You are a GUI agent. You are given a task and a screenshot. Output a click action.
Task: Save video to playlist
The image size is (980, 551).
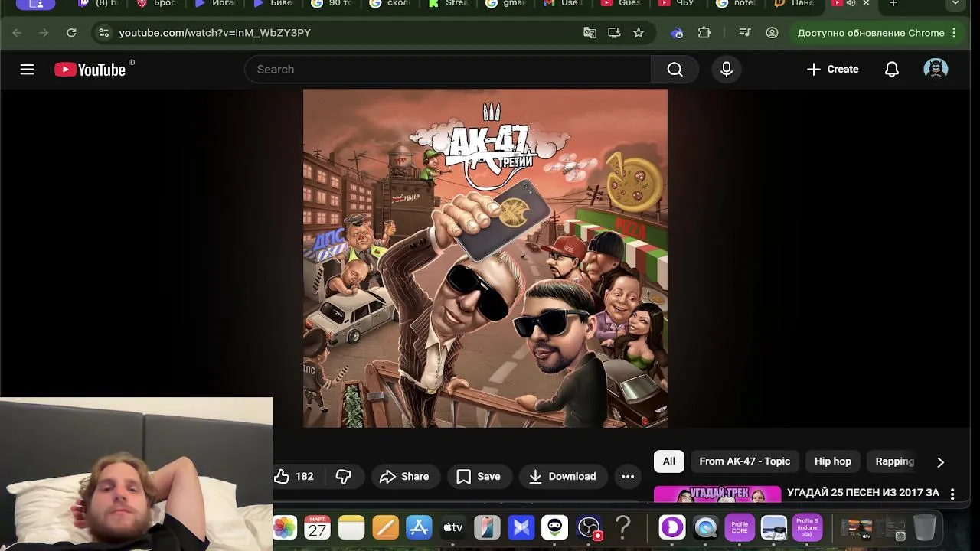(x=479, y=477)
